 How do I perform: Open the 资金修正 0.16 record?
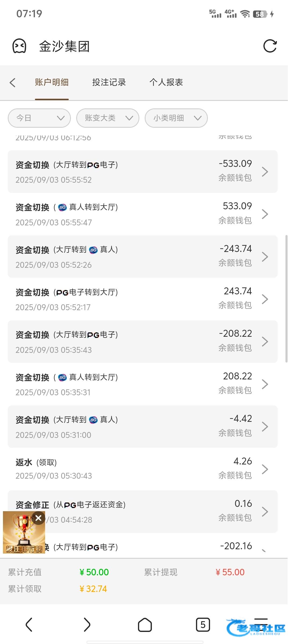[x=161, y=511]
